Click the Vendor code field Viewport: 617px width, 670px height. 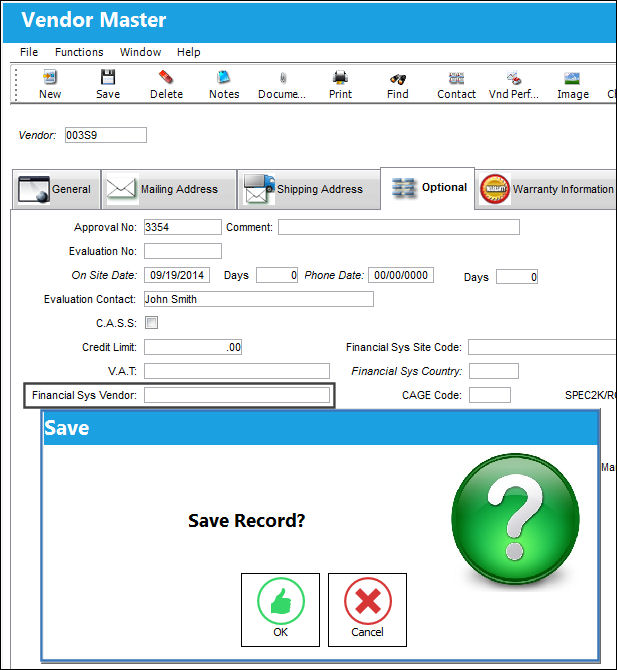point(106,135)
